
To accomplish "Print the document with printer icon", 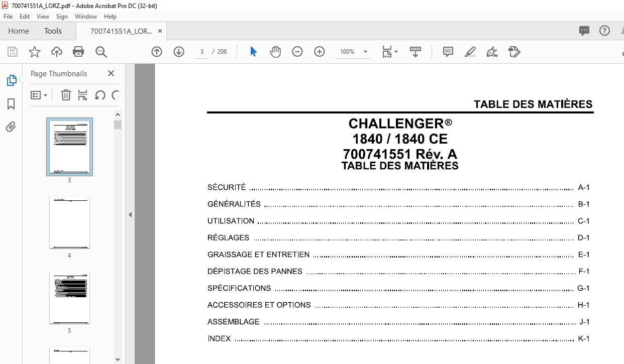I will point(78,52).
